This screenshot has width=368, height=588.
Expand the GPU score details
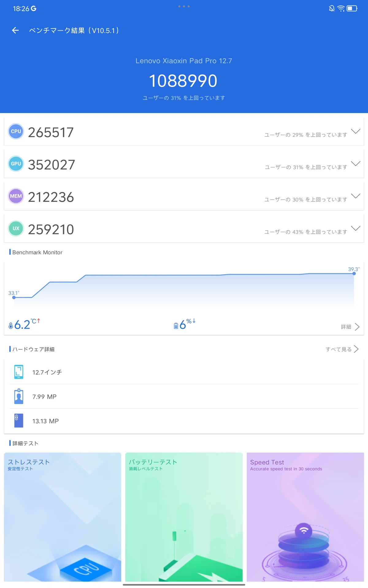tap(356, 164)
